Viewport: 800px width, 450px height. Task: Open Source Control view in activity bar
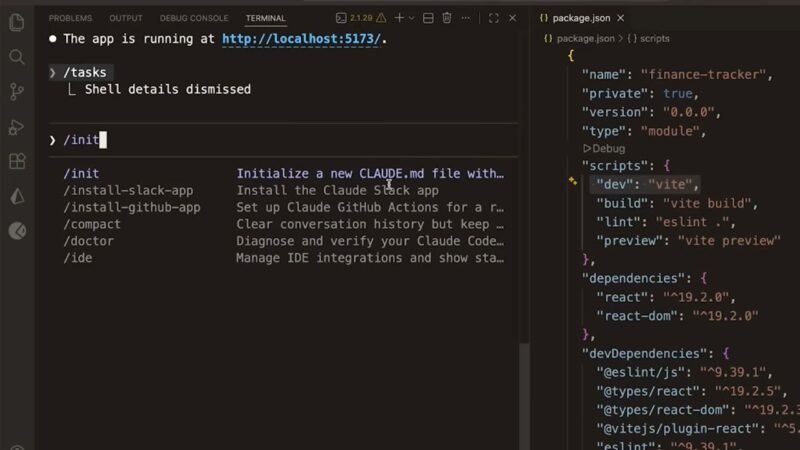coord(16,91)
